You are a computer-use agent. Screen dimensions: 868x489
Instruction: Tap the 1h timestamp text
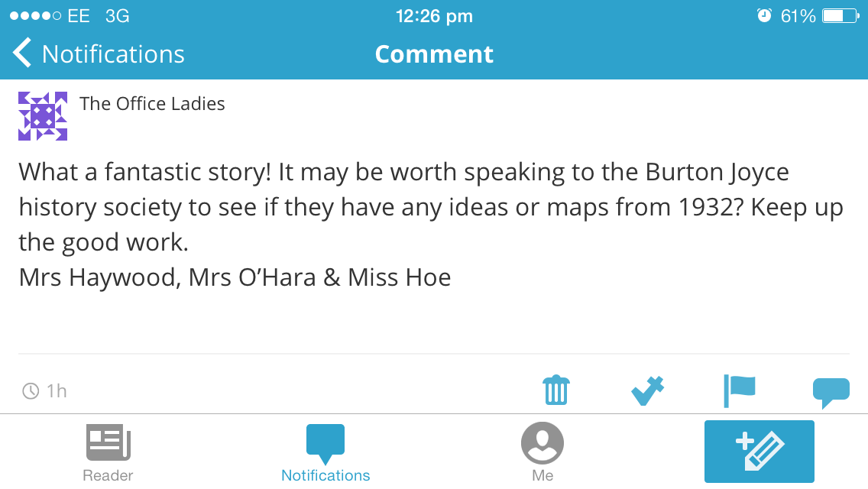pos(57,391)
